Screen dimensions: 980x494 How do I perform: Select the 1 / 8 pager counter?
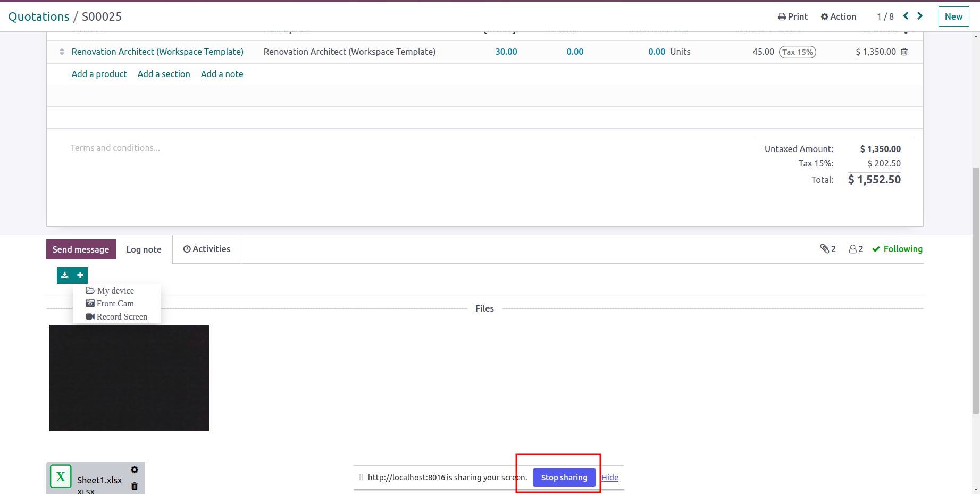point(885,16)
